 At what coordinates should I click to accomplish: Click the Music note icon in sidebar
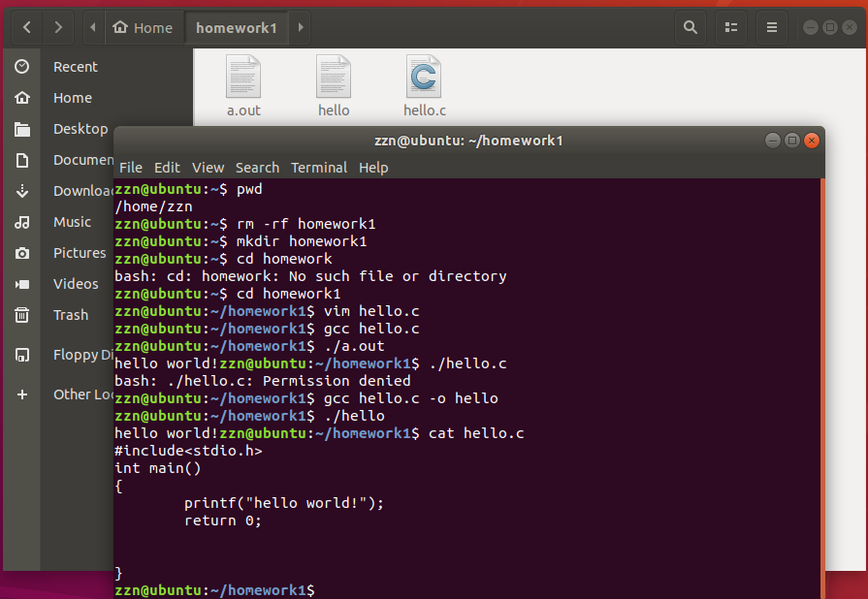(x=22, y=222)
